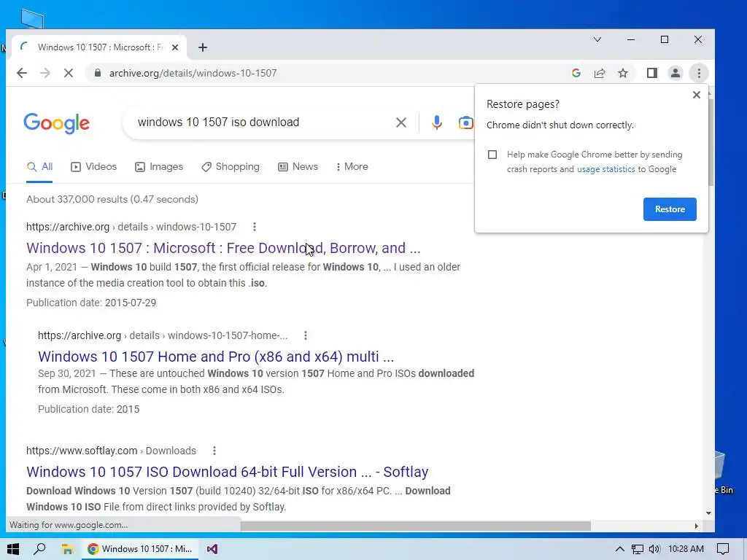Open the profile avatar menu
This screenshot has height=560, width=747.
coord(675,73)
